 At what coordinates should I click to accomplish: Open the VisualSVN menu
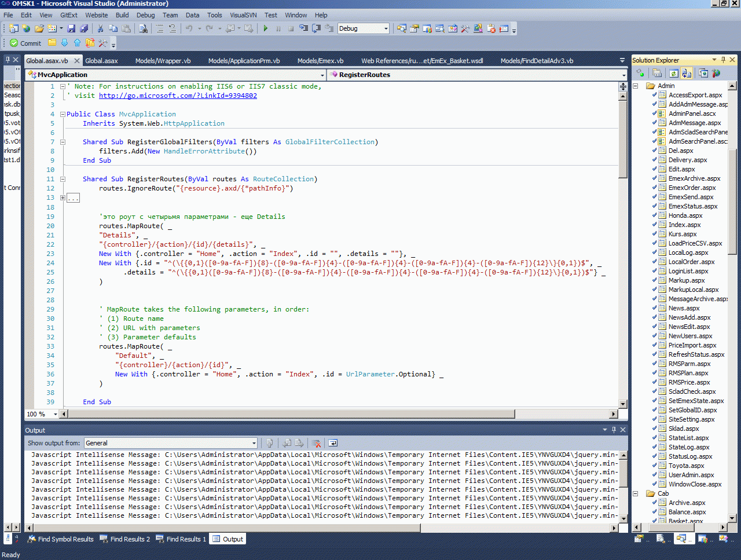(x=243, y=15)
